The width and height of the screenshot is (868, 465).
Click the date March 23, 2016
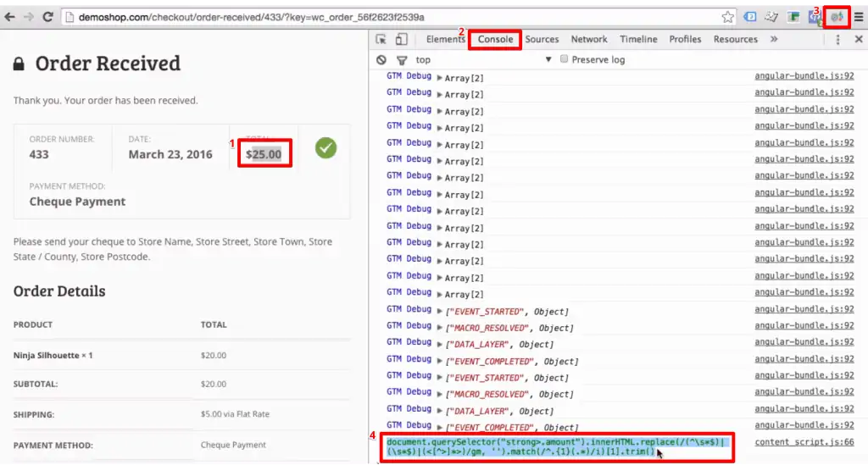click(170, 154)
